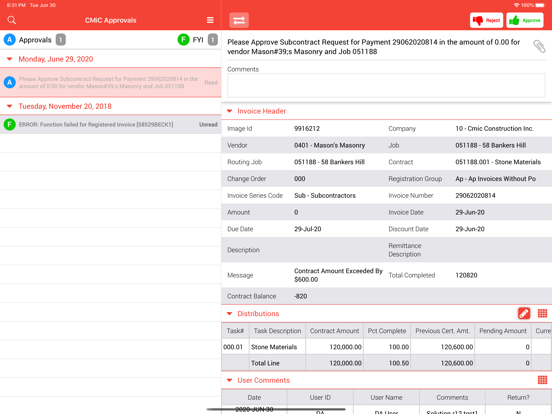Tap the blue A Approvals circle icon
The image size is (552, 414).
(x=10, y=40)
